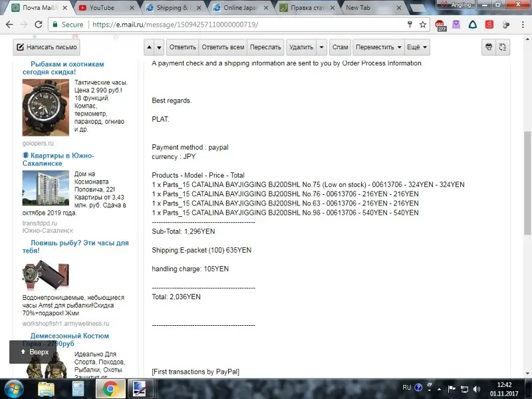532x399 pixels.
Task: Click the browser forward arrow
Action: (24, 25)
